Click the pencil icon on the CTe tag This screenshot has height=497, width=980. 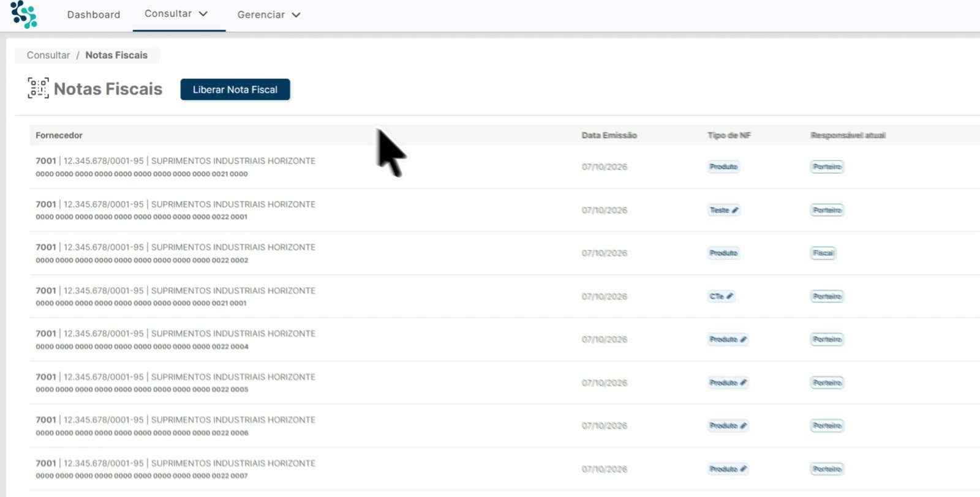(x=729, y=296)
